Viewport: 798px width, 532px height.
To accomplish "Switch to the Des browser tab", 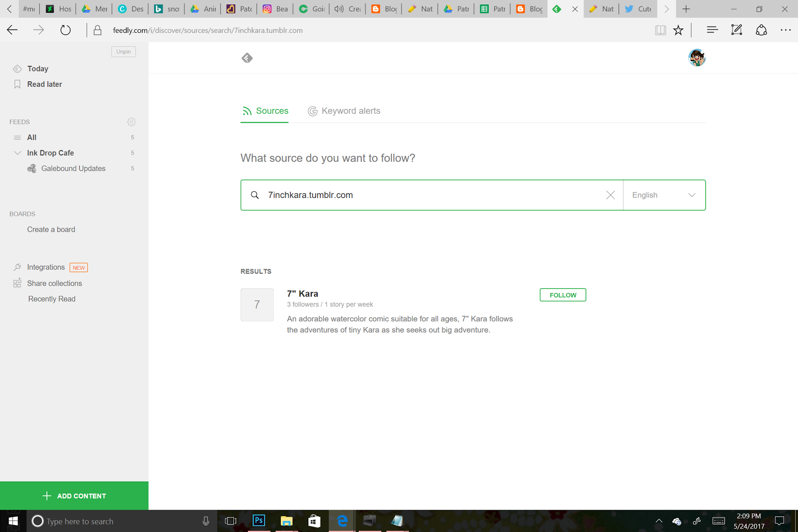I will 131,9.
